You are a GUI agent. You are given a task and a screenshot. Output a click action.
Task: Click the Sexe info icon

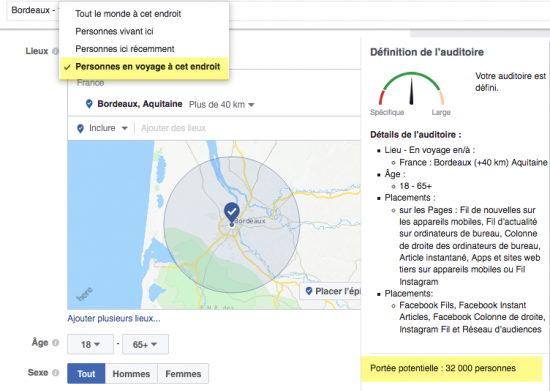coord(55,372)
